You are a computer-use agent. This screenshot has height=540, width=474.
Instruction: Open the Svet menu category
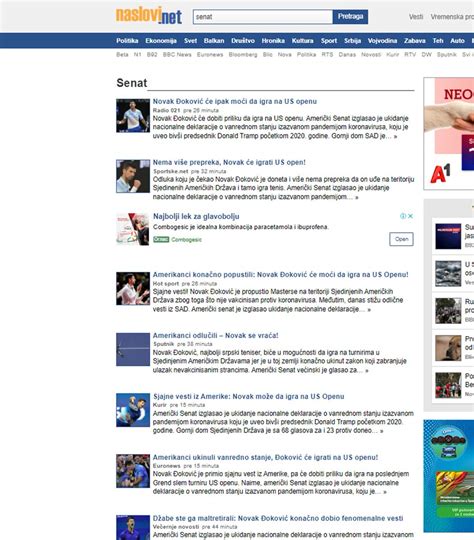190,41
